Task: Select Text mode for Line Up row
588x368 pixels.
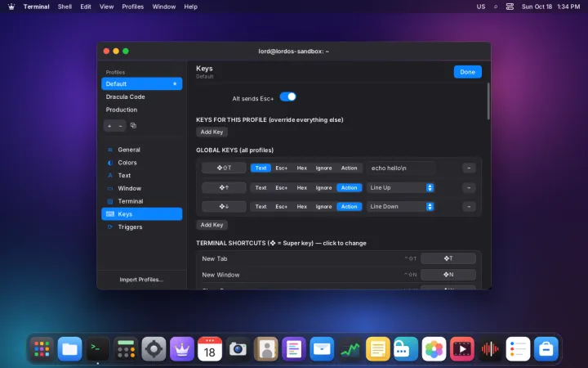Action: [x=261, y=188]
